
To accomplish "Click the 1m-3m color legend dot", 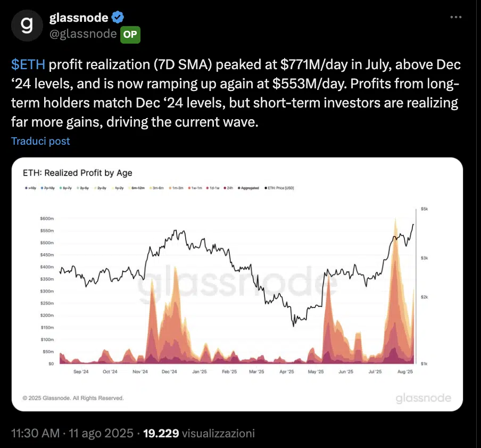I will click(170, 187).
